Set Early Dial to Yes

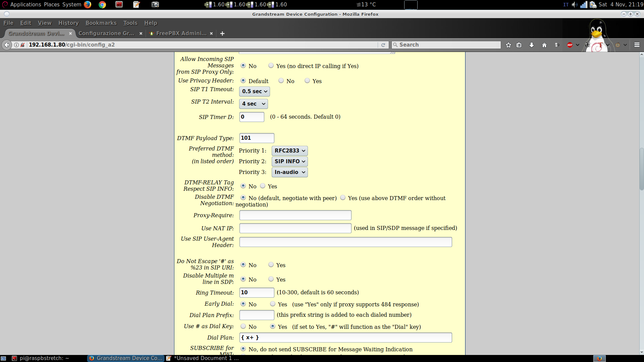273,304
